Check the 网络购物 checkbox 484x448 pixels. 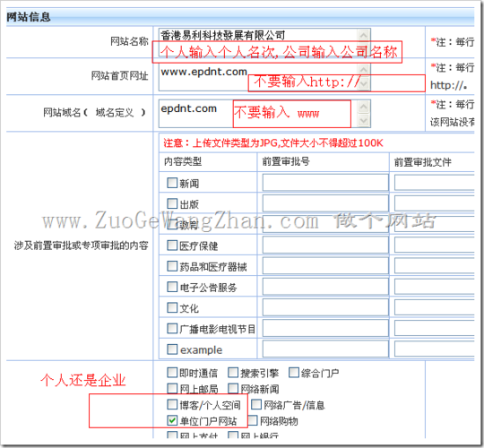[x=253, y=420]
